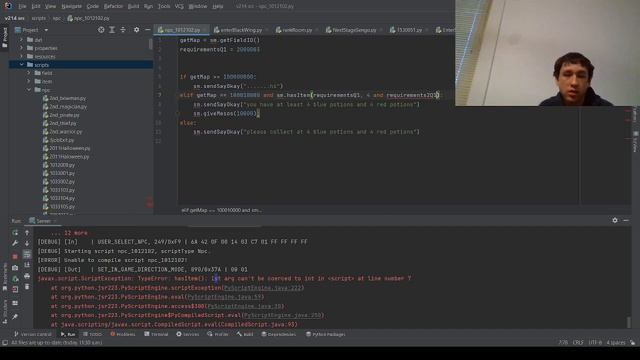The image size is (640, 360).
Task: Expand the item folder
Action: coord(29,81)
